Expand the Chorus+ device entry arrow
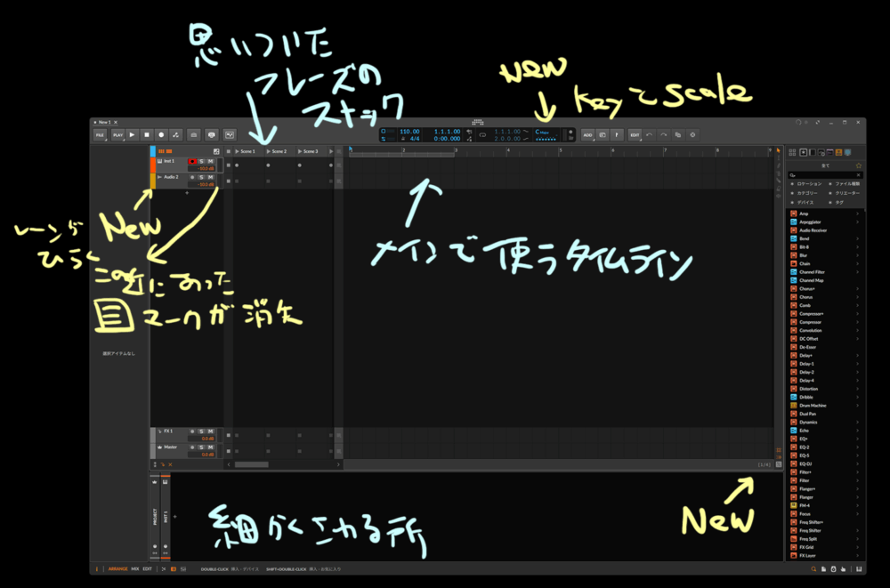This screenshot has height=588, width=890. click(x=857, y=288)
